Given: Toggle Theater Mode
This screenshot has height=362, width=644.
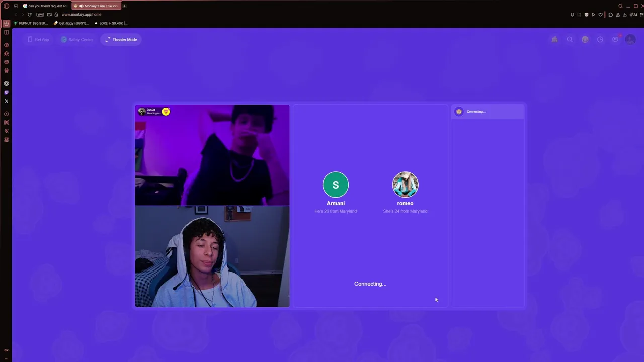Looking at the screenshot, I should click(x=121, y=39).
